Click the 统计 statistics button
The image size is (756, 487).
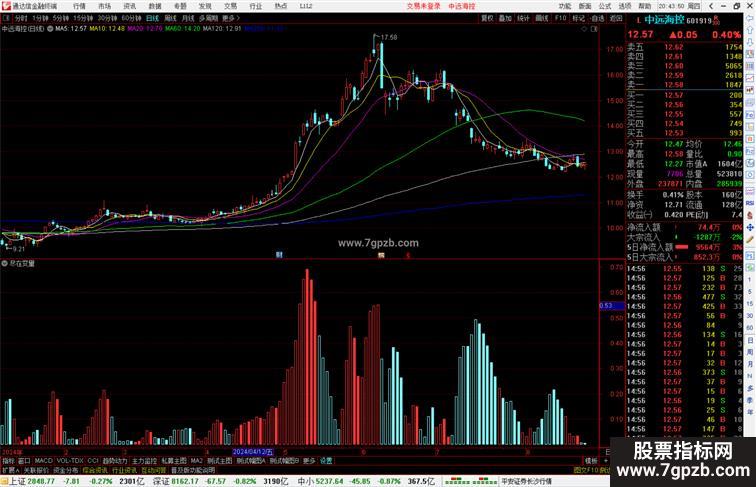[x=523, y=18]
